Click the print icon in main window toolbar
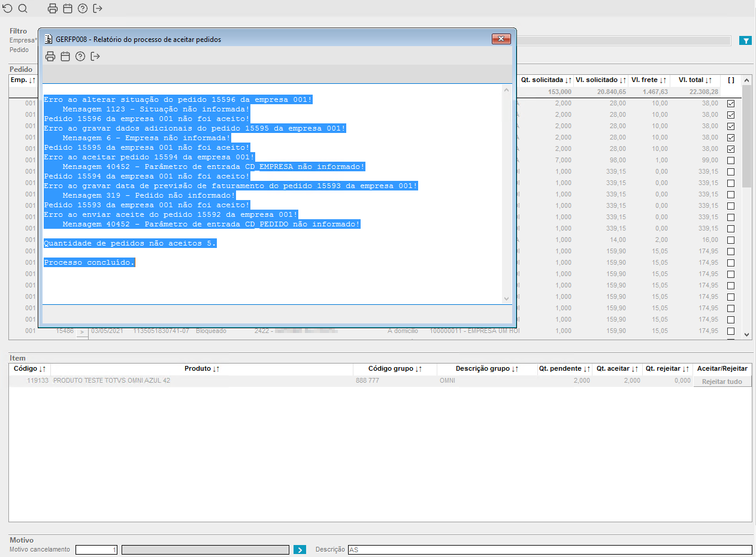756x557 pixels. coord(52,8)
